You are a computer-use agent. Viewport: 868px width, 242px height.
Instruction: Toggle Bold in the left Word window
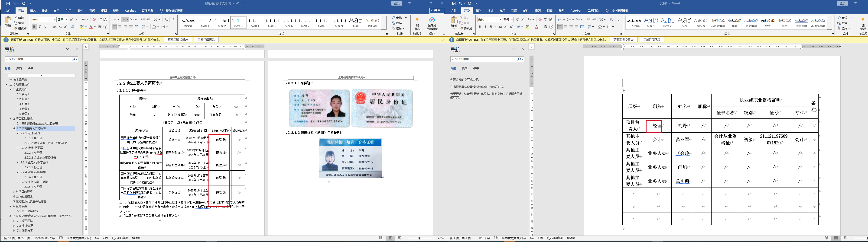pos(34,27)
